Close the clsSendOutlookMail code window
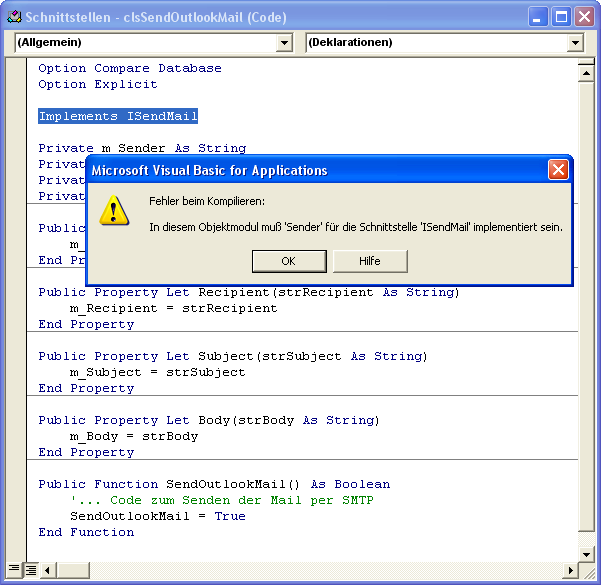The image size is (601, 585). tap(583, 17)
